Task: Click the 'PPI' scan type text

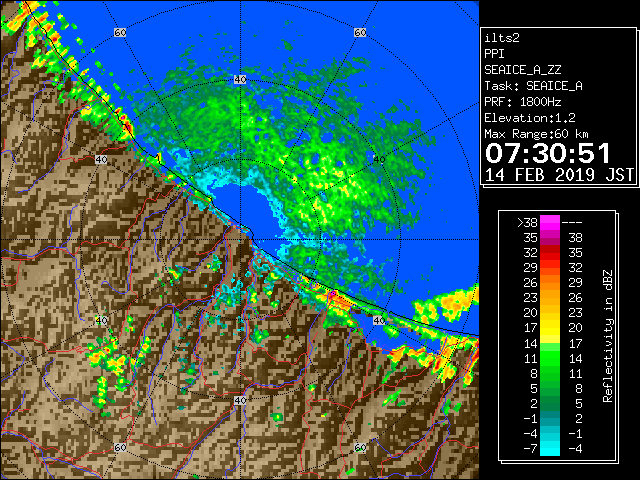Action: coord(494,54)
